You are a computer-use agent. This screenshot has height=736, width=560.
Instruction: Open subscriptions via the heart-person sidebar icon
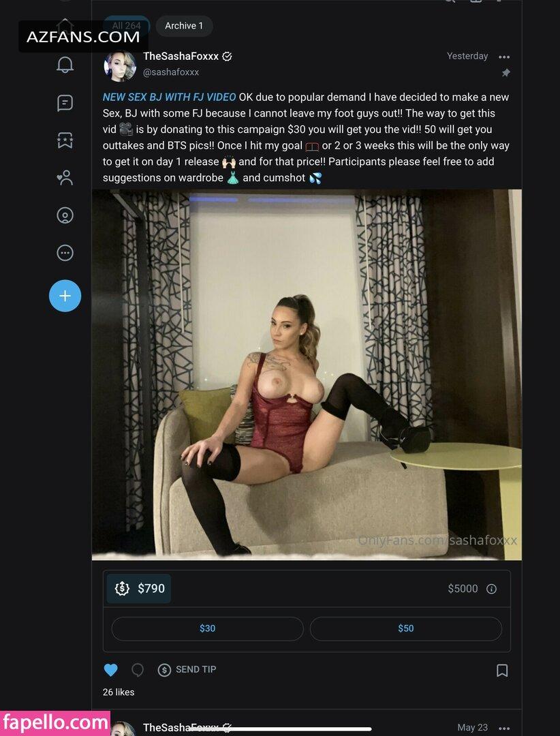point(65,177)
